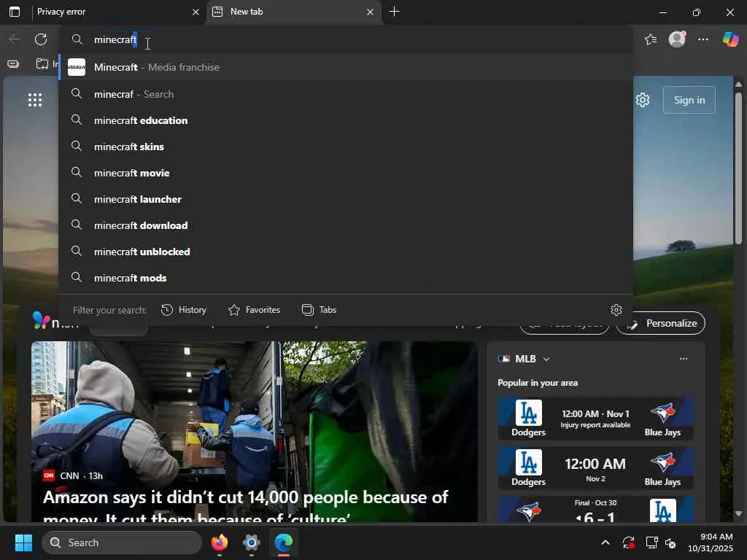The image size is (747, 560).
Task: Select 'minecraft unblocked' suggestion
Action: point(346,252)
